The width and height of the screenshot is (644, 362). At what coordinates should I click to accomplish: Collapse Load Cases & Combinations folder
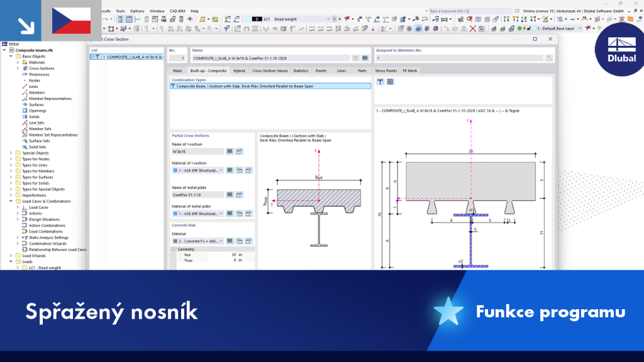click(x=11, y=202)
